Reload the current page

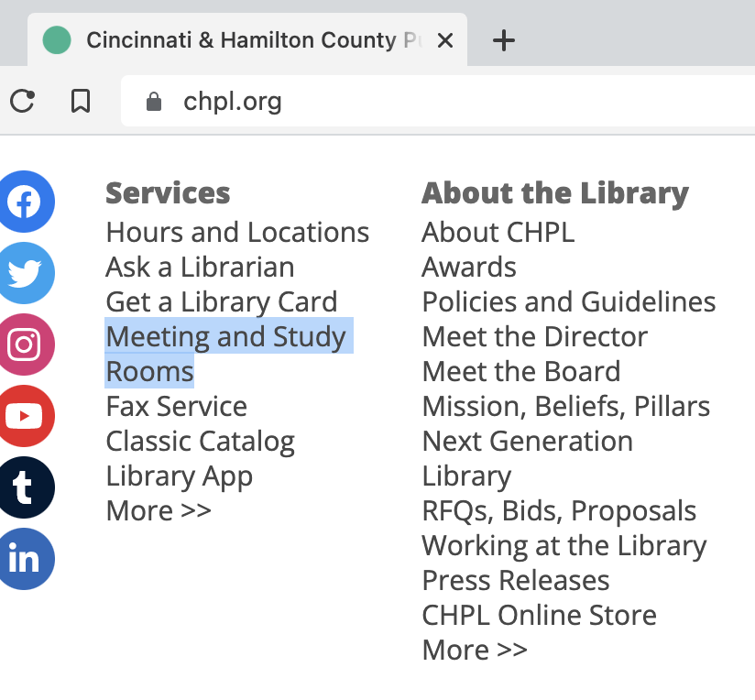(22, 102)
